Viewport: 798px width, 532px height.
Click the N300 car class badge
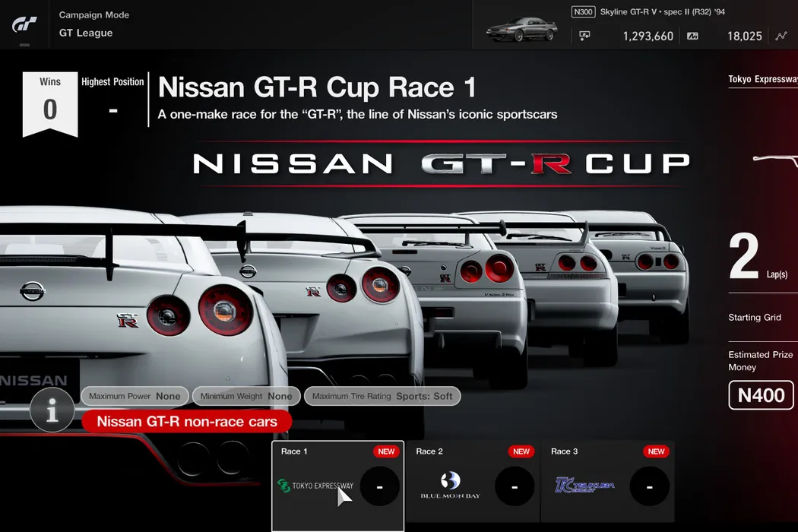583,12
